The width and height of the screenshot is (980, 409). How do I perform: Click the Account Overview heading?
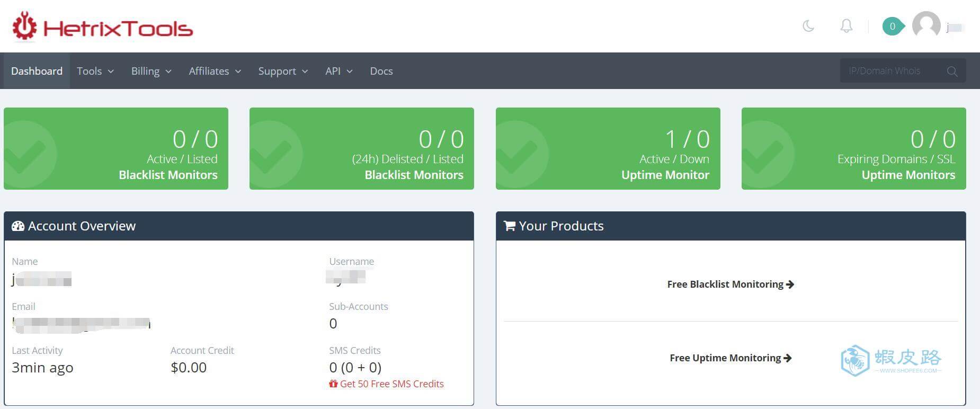[82, 226]
